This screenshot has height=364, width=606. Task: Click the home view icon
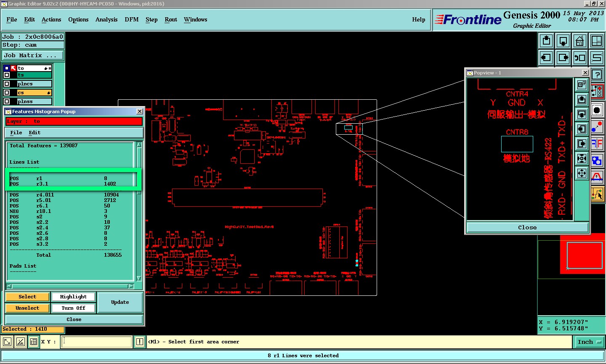point(580,41)
